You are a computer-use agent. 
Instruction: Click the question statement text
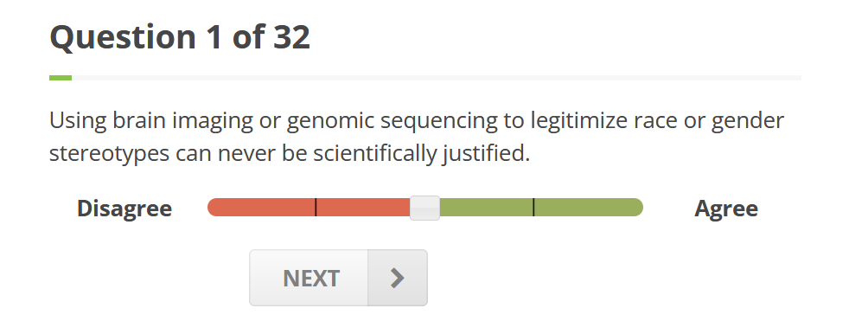417,137
